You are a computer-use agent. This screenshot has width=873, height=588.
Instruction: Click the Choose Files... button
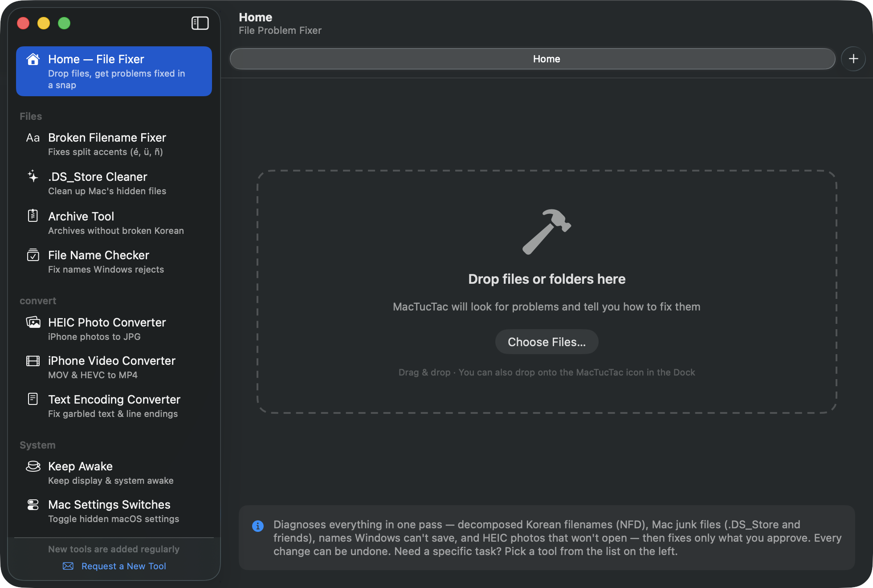click(x=547, y=342)
